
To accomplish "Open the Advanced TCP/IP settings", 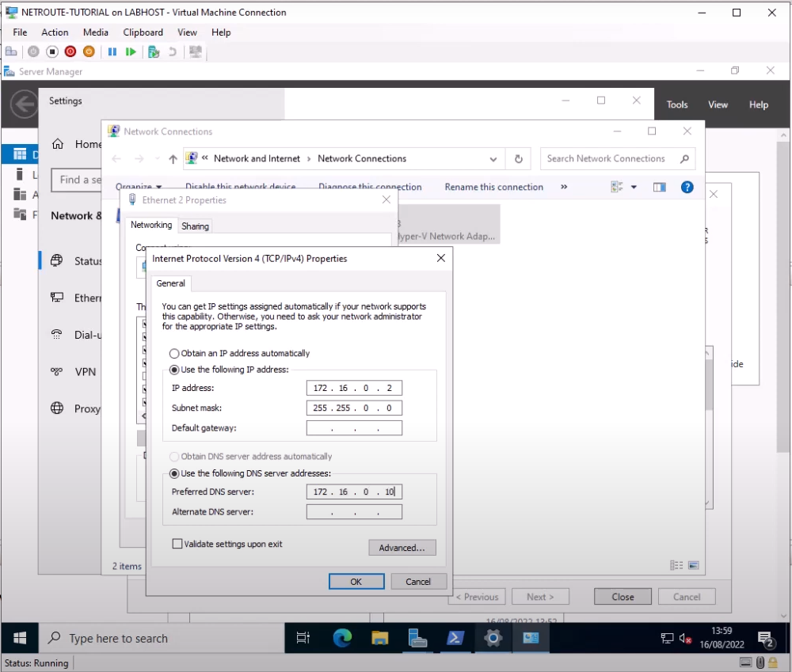I will [402, 547].
